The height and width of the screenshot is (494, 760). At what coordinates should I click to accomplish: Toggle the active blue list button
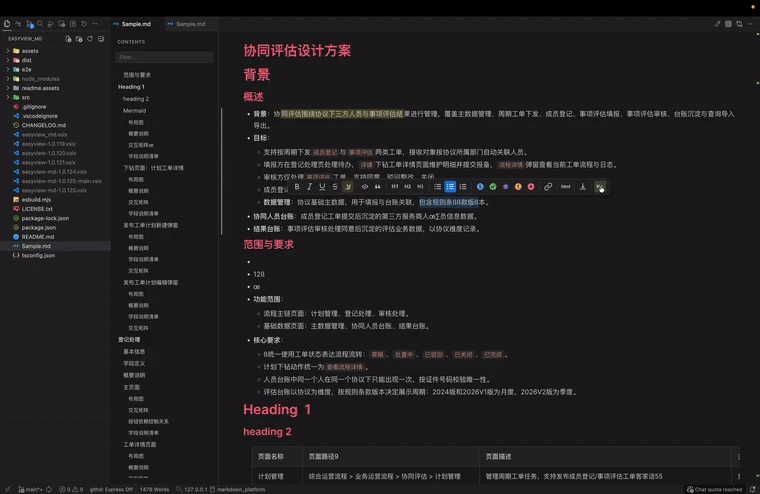[x=450, y=187]
